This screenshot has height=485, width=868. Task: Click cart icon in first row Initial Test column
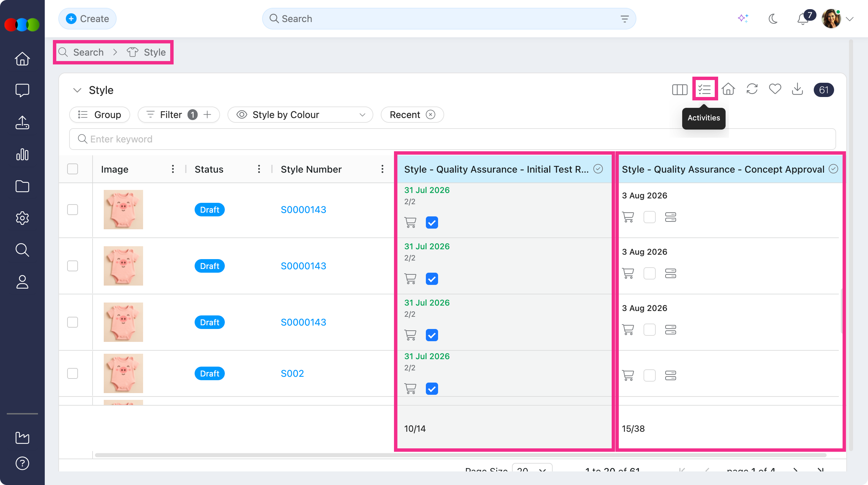point(410,222)
